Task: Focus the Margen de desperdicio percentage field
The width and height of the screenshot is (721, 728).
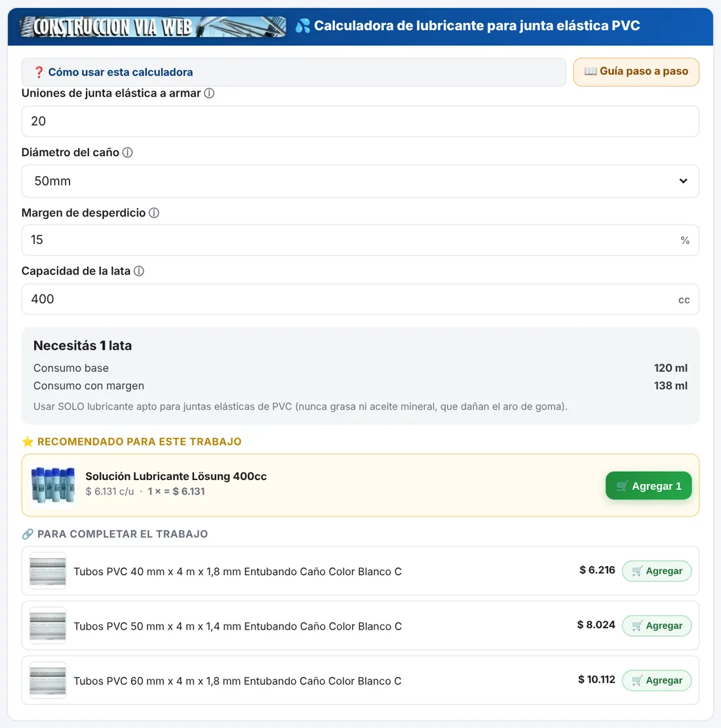Action: (360, 240)
